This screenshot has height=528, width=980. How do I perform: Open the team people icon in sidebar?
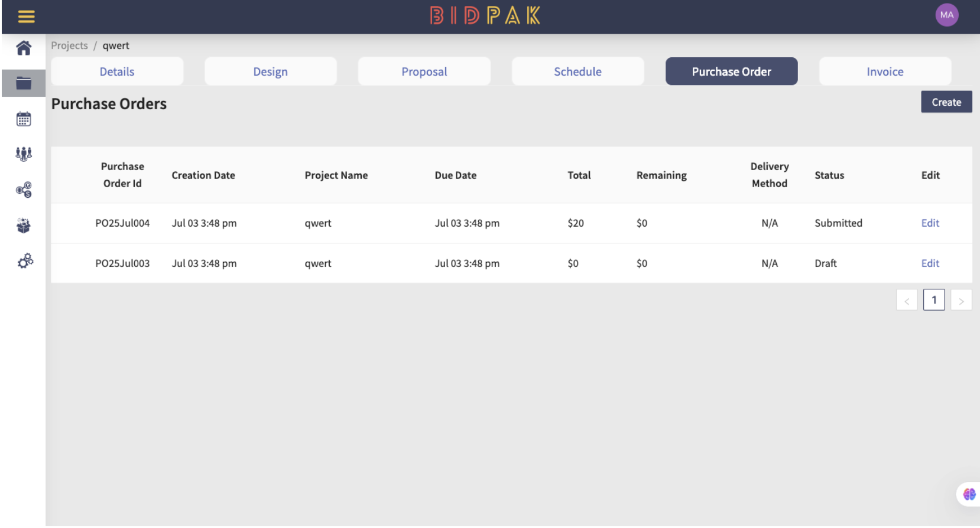click(24, 154)
